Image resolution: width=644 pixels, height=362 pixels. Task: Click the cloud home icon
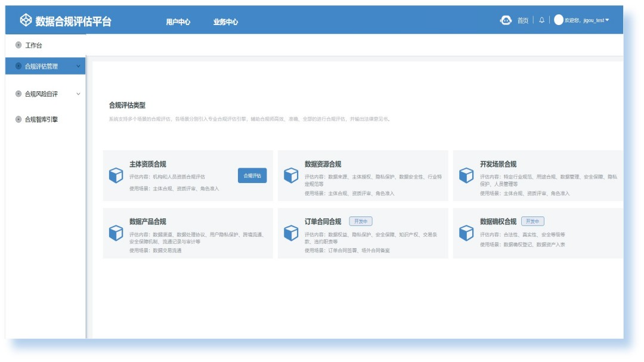point(506,20)
